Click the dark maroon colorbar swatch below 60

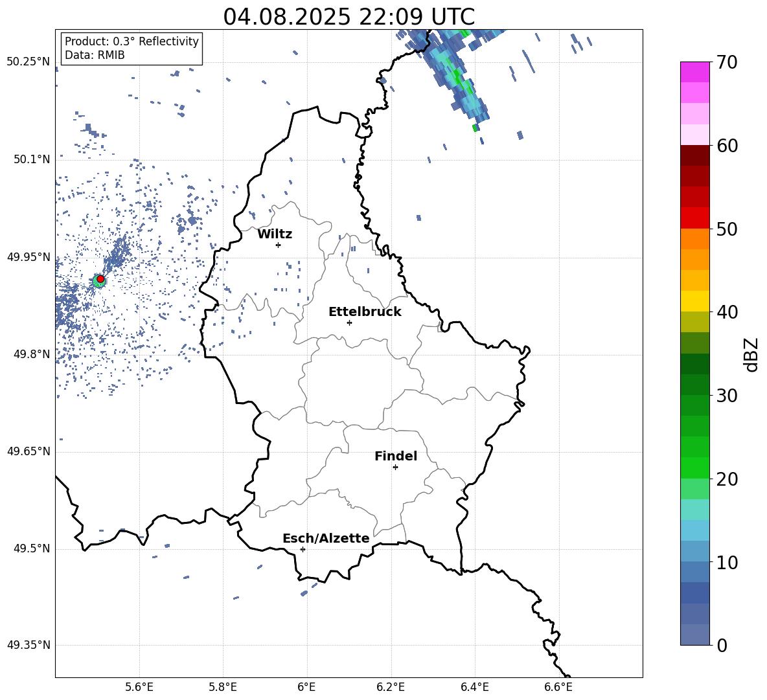tap(695, 155)
